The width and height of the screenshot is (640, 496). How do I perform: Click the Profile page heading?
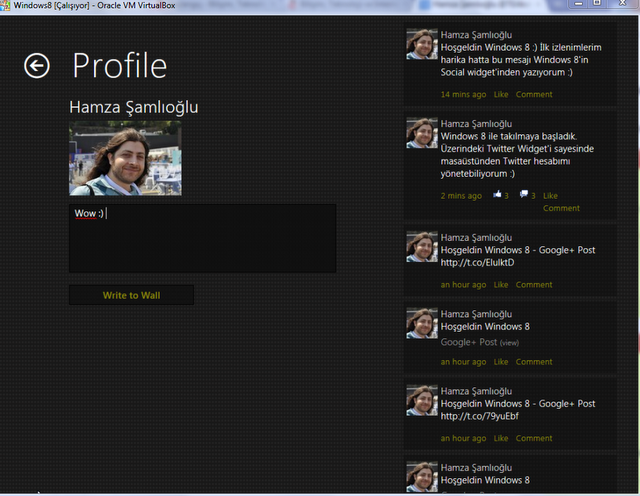click(x=120, y=65)
